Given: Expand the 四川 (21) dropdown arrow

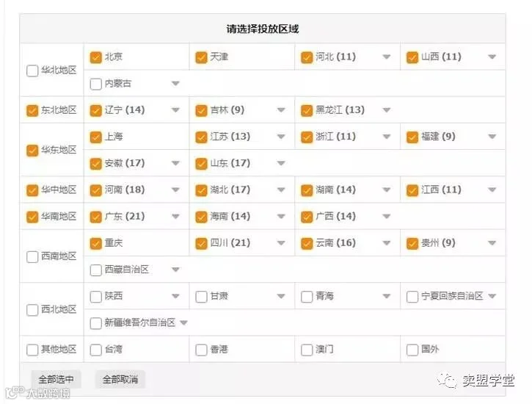Looking at the screenshot, I should point(281,242).
